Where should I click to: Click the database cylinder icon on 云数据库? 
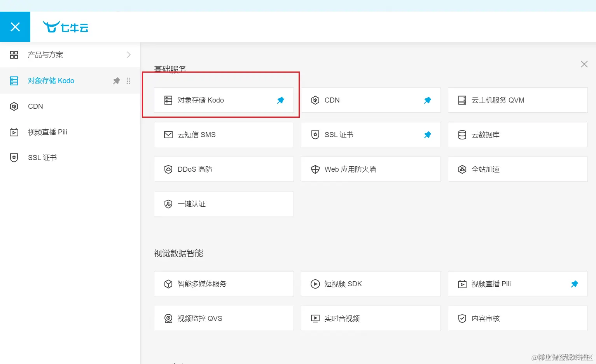click(x=462, y=135)
